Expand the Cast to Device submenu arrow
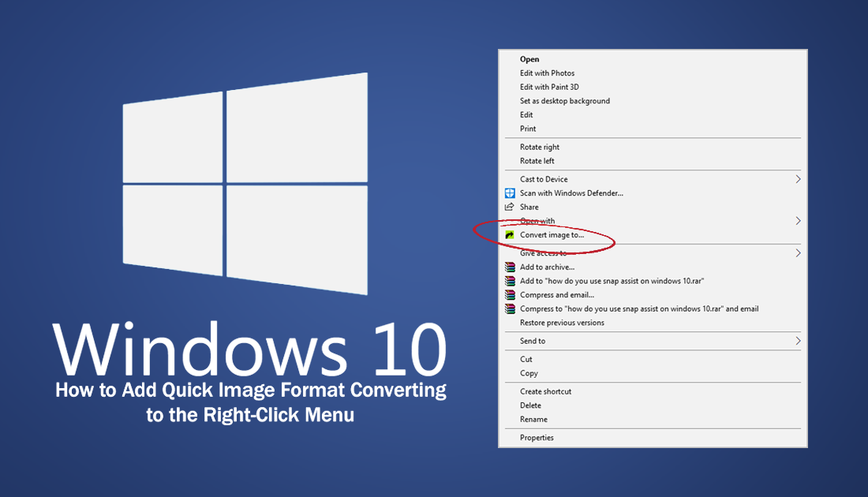Screen dimensions: 868x497 click(798, 179)
